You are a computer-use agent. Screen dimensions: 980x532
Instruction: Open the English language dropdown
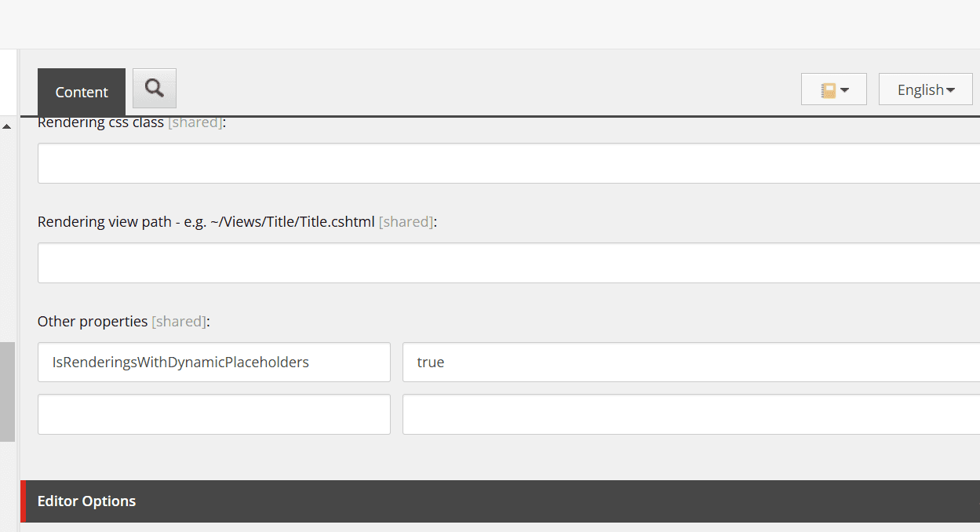[925, 89]
